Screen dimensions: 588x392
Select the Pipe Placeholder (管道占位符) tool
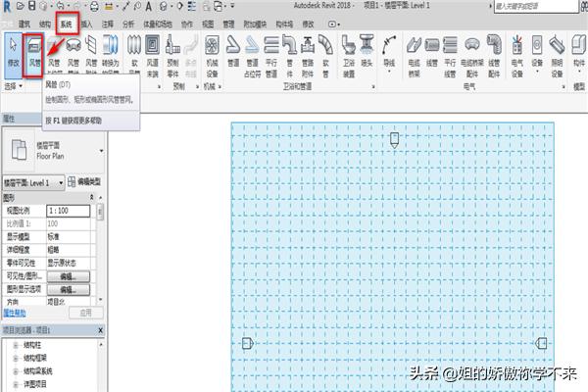click(253, 55)
